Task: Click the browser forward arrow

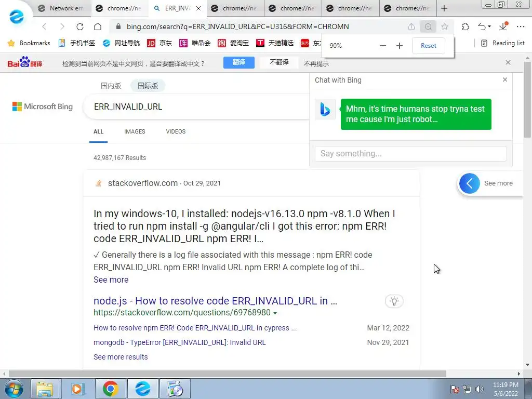Action: coord(62,26)
